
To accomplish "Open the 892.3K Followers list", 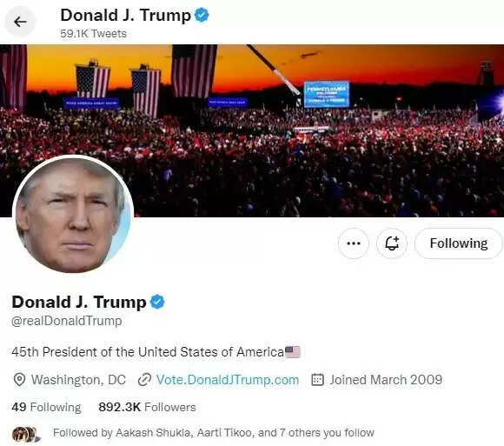I will [x=147, y=407].
